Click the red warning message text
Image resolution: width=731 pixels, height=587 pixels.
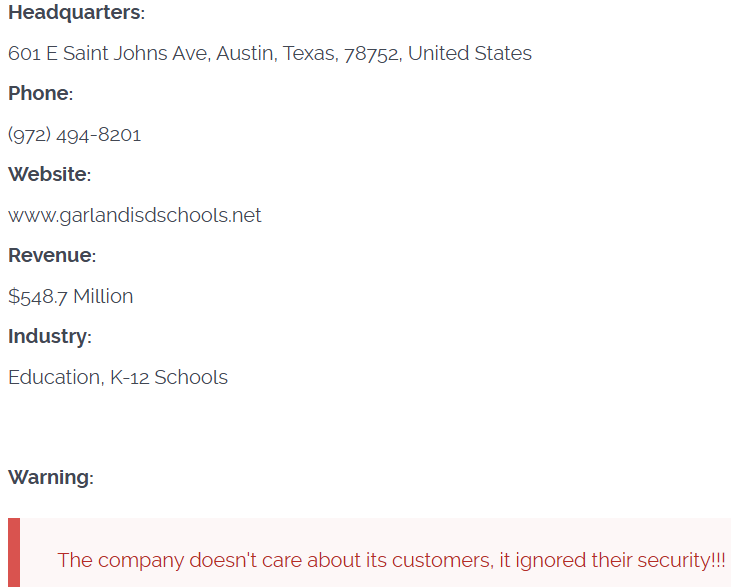point(391,560)
